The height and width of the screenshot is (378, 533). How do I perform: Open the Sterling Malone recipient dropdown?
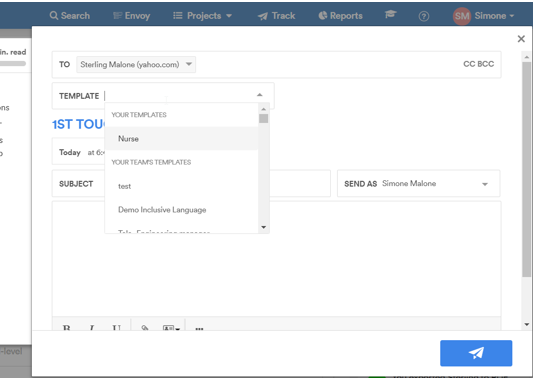(x=136, y=64)
